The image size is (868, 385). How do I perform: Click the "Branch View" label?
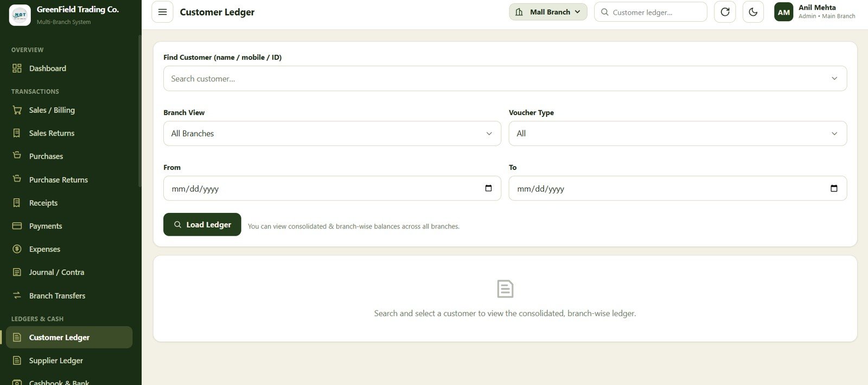[184, 112]
